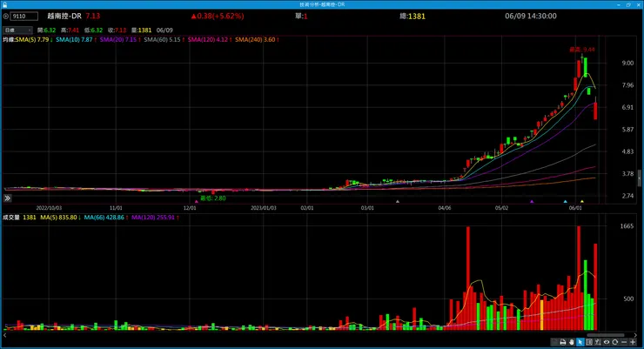
Task: Click the 成交量 1381 label
Action: coord(19,218)
